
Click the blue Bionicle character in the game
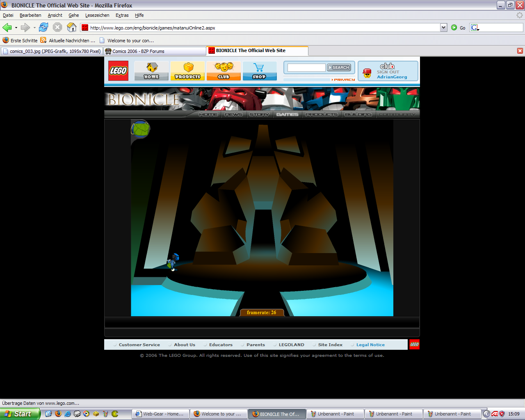[173, 262]
